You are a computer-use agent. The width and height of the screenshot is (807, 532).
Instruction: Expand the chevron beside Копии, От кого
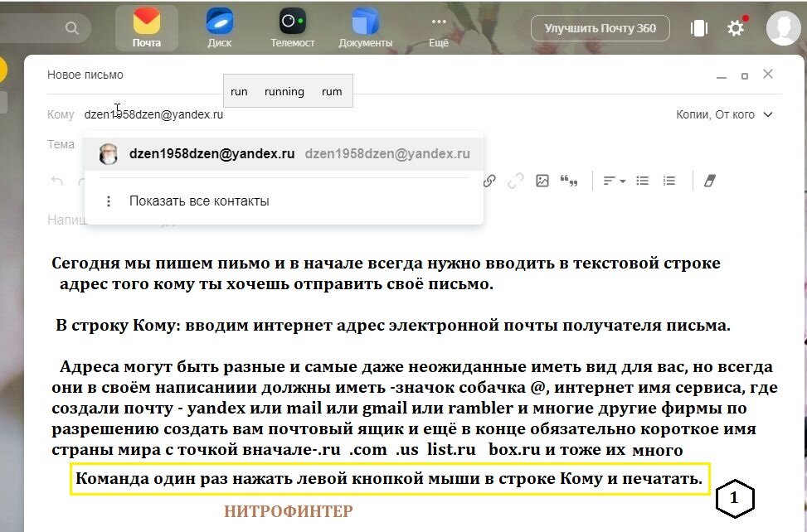(768, 114)
